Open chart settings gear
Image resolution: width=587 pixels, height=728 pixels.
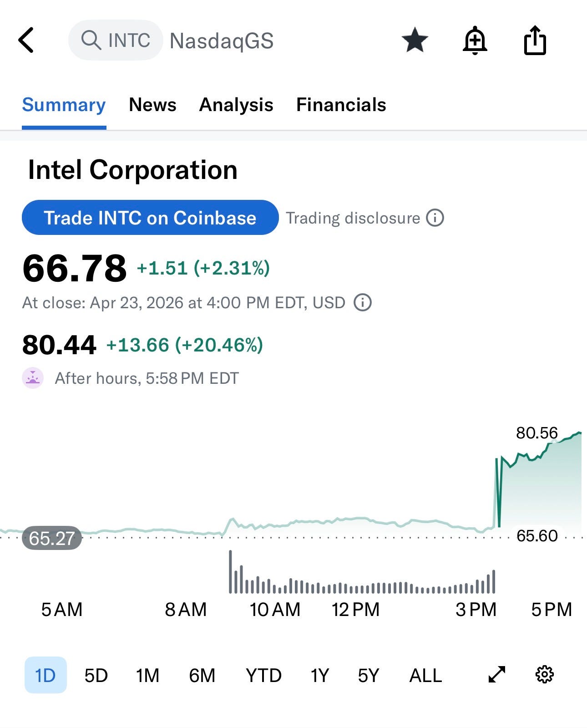pos(544,674)
